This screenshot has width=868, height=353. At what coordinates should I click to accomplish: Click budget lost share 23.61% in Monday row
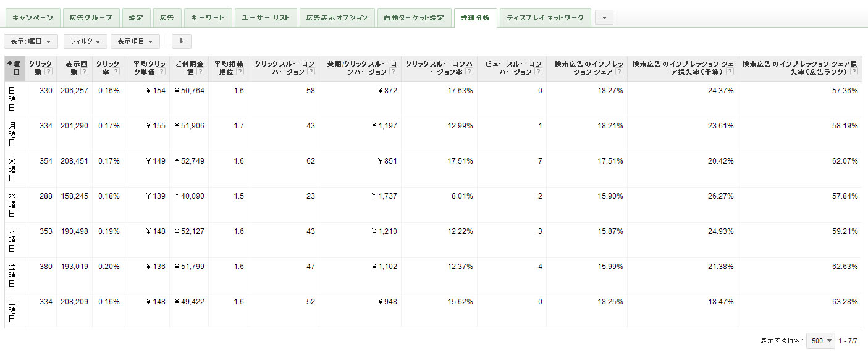[720, 126]
